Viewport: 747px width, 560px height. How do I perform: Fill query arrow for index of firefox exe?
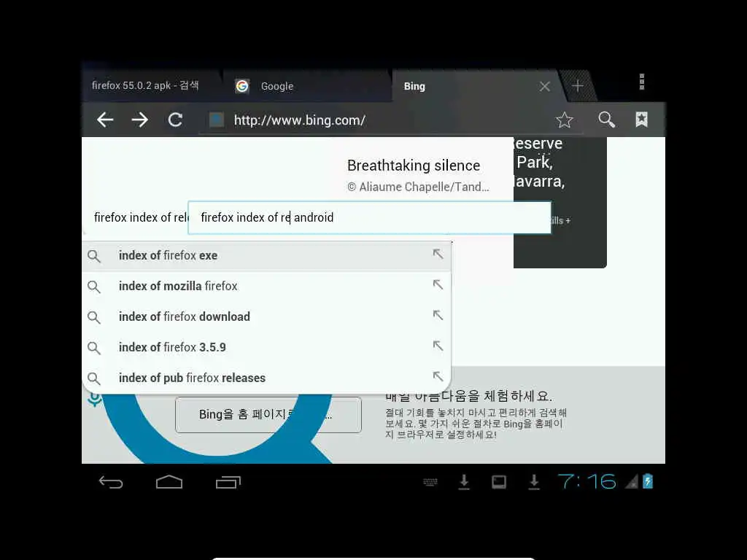click(438, 254)
